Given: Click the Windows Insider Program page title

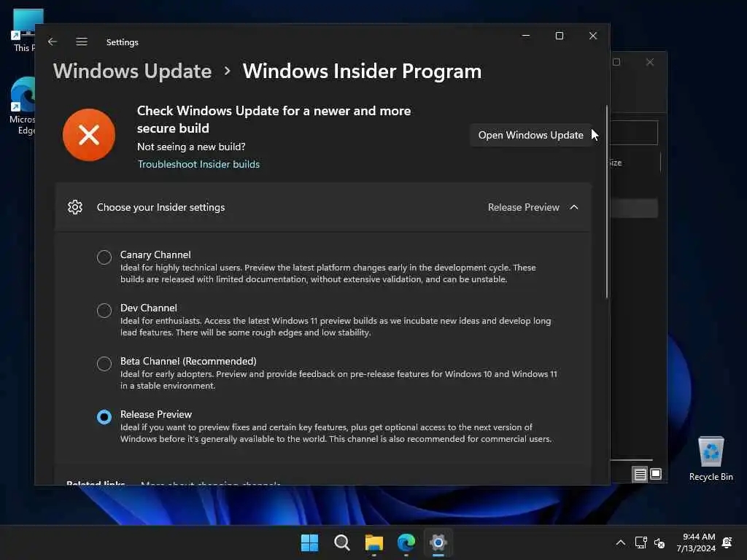Looking at the screenshot, I should point(362,71).
